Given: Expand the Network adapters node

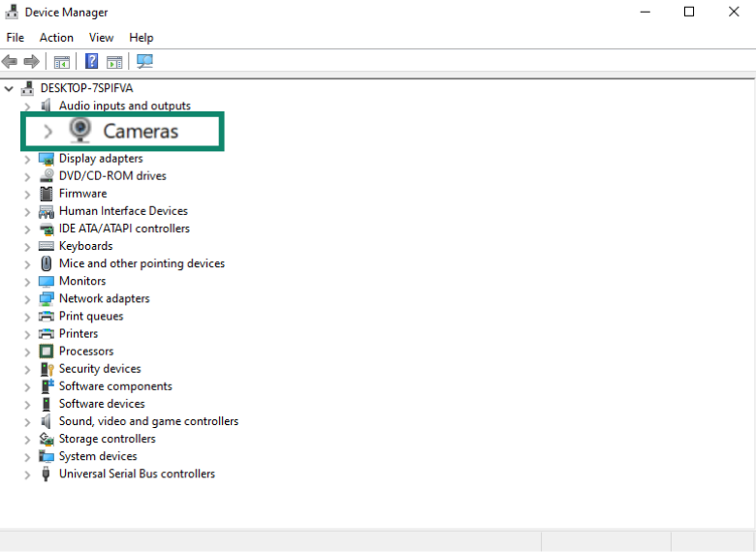Looking at the screenshot, I should pyautogui.click(x=27, y=299).
